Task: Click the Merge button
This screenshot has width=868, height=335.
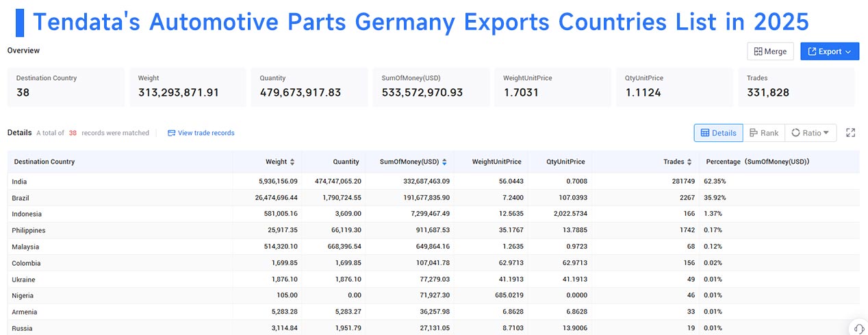Action: pos(771,51)
